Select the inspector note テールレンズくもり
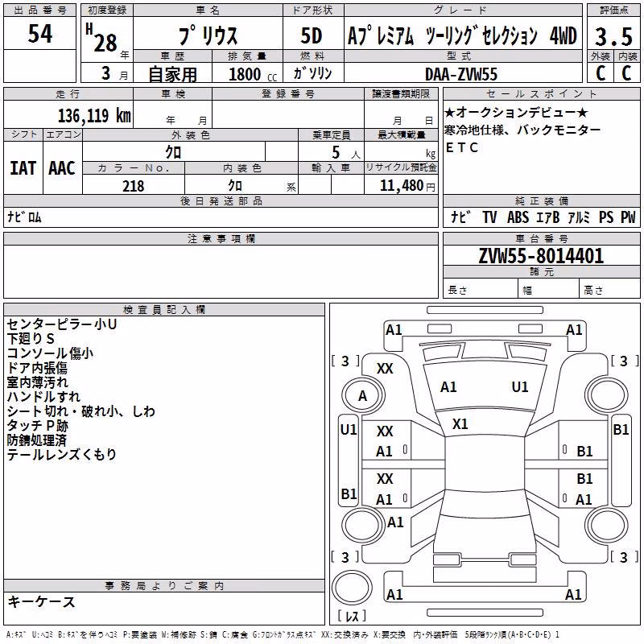The height and width of the screenshot is (644, 644). click(x=62, y=454)
